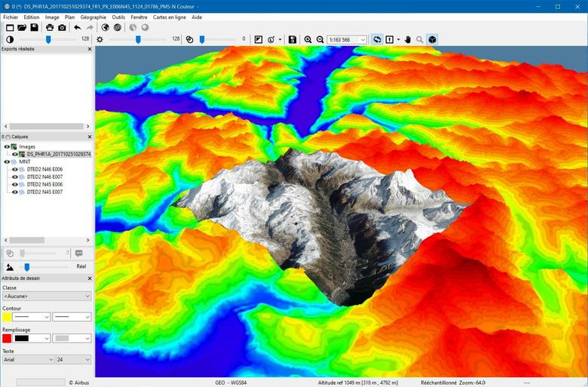
Task: Click the yellow Contour color swatch
Action: (x=7, y=317)
